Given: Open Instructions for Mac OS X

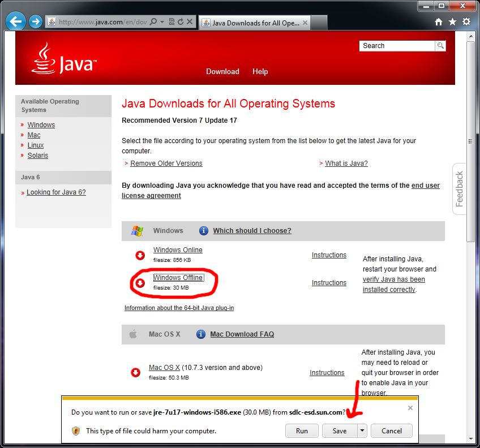Looking at the screenshot, I should [x=327, y=373].
